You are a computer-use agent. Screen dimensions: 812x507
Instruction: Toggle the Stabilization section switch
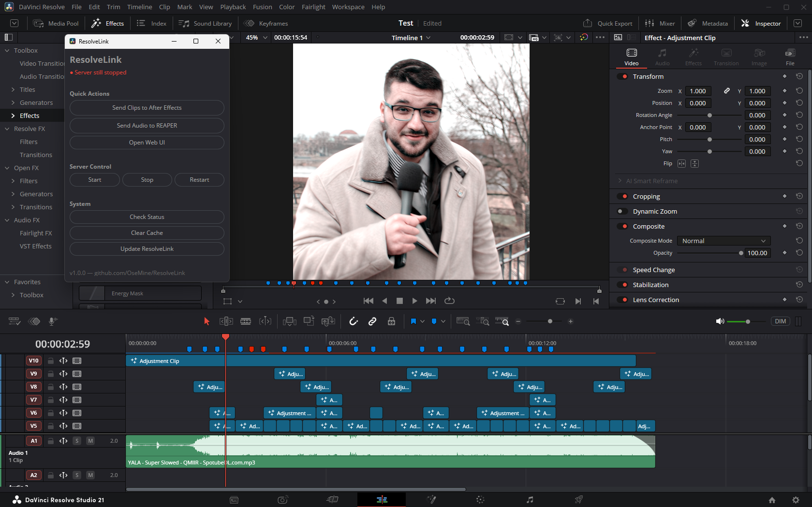coord(623,285)
